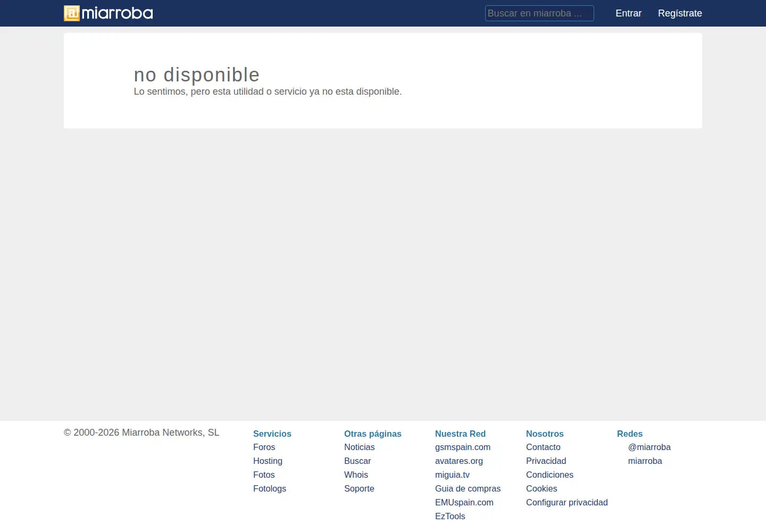Click the Servicios footer column heading
The height and width of the screenshot is (532, 766).
(x=272, y=434)
